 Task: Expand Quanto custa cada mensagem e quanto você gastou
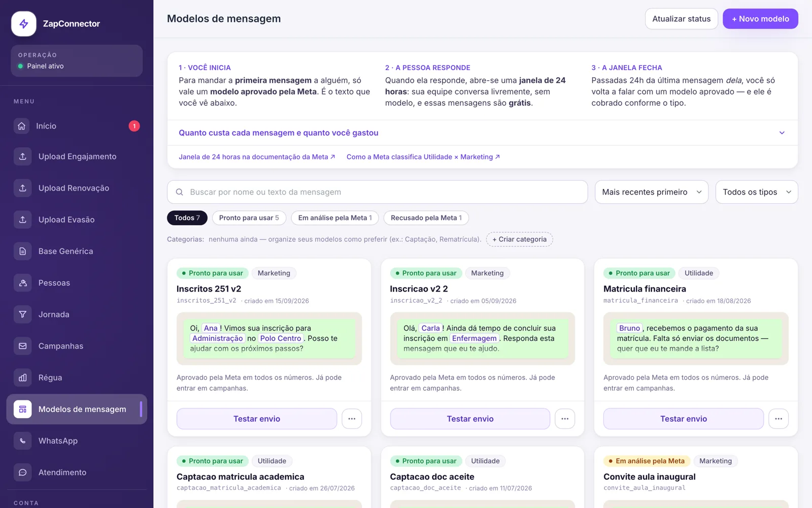pyautogui.click(x=482, y=133)
